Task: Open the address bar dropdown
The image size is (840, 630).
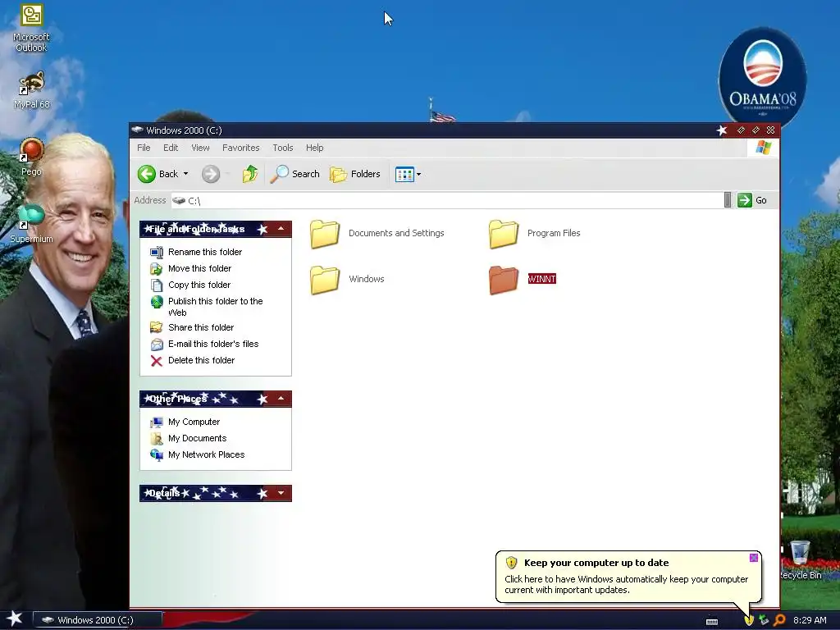Action: [728, 200]
